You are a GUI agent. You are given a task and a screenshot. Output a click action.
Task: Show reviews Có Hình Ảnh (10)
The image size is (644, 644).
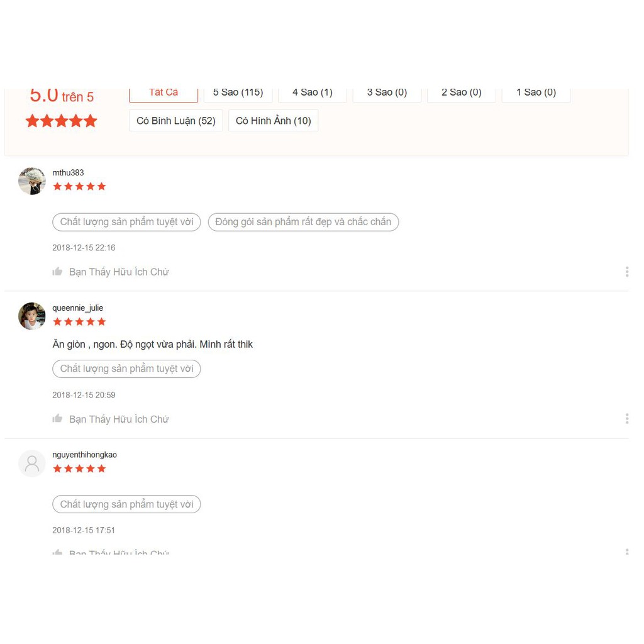point(273,121)
